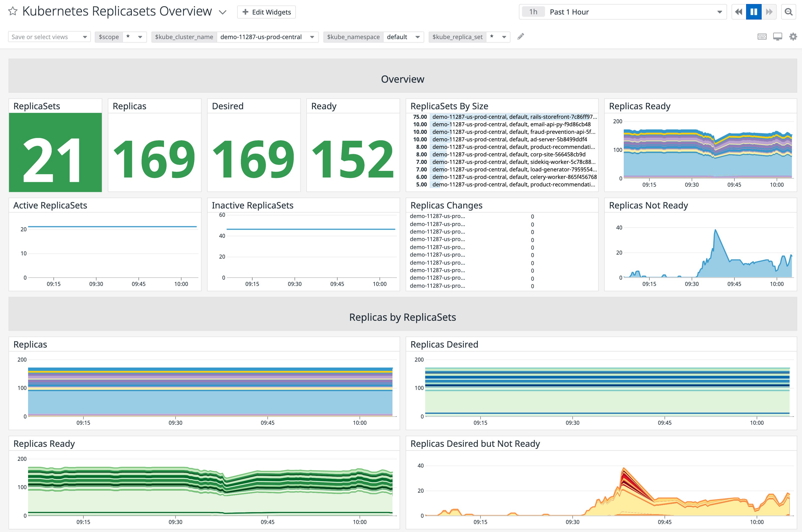Select the 1h time preset
The width and height of the screenshot is (802, 532).
[x=533, y=12]
